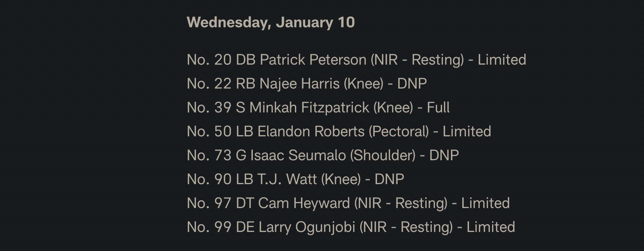Click the No. 20 jersey number text
Image resolution: width=644 pixels, height=251 pixels.
(x=209, y=60)
